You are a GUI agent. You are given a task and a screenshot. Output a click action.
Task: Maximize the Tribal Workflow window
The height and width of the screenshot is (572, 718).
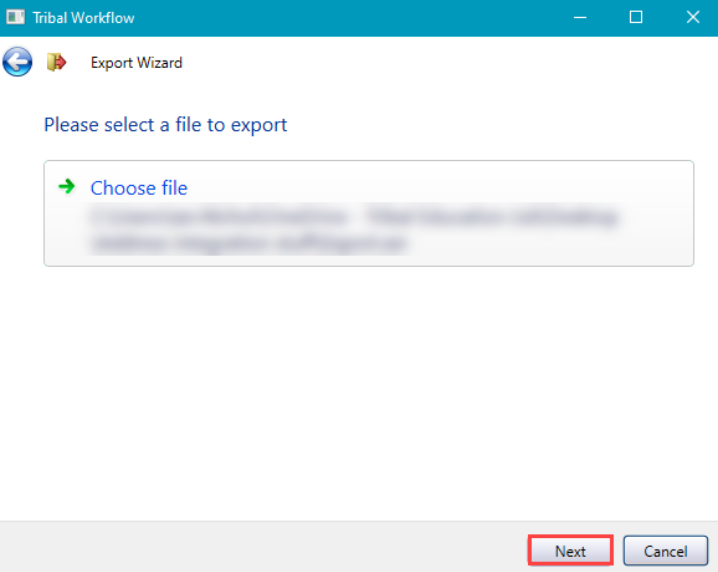[636, 17]
